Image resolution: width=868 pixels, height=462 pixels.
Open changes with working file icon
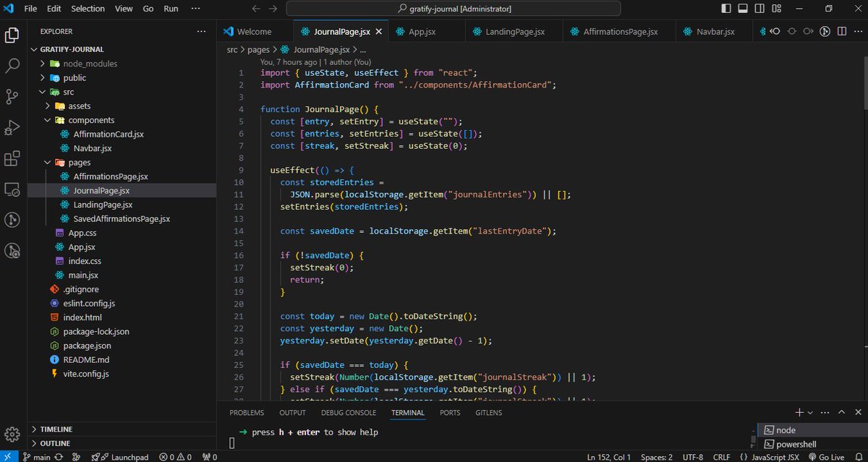(791, 32)
